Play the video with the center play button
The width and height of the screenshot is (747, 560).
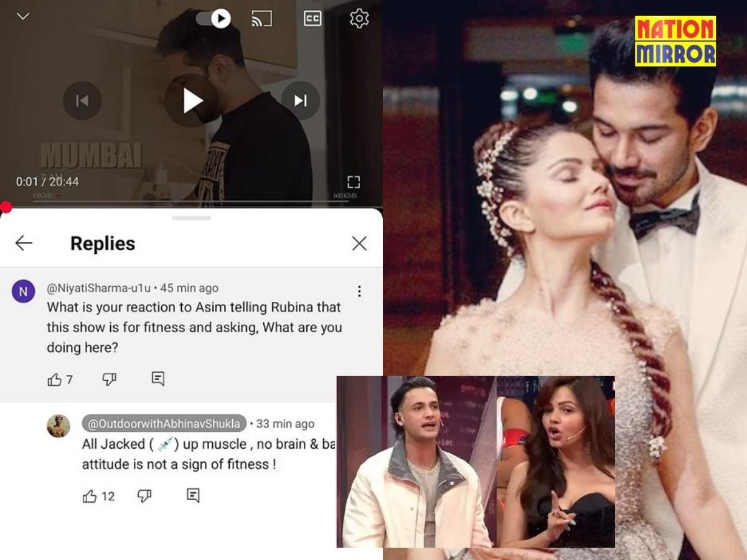193,101
